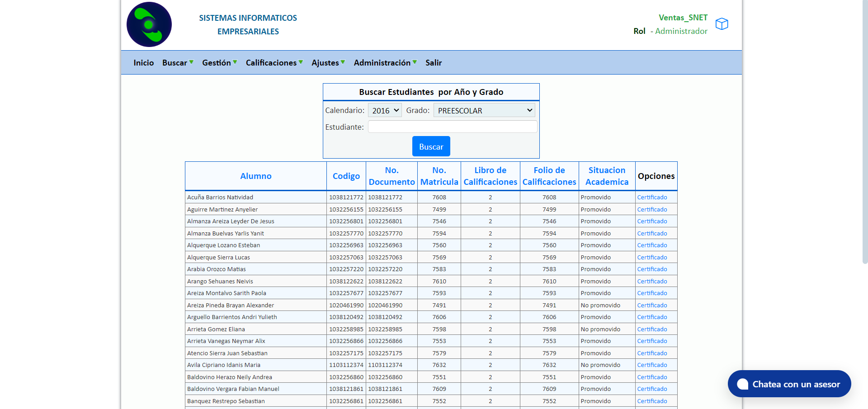Click No promovido for Avila Cipriano
The height and width of the screenshot is (409, 868).
[x=600, y=365]
